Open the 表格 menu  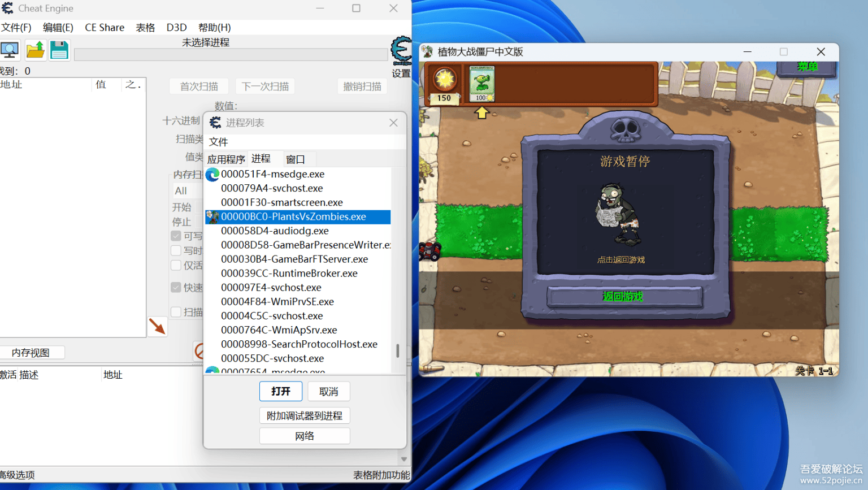(145, 28)
